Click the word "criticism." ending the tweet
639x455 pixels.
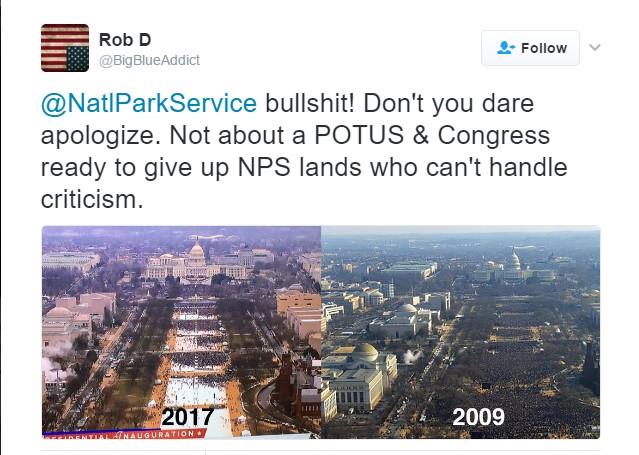click(89, 200)
